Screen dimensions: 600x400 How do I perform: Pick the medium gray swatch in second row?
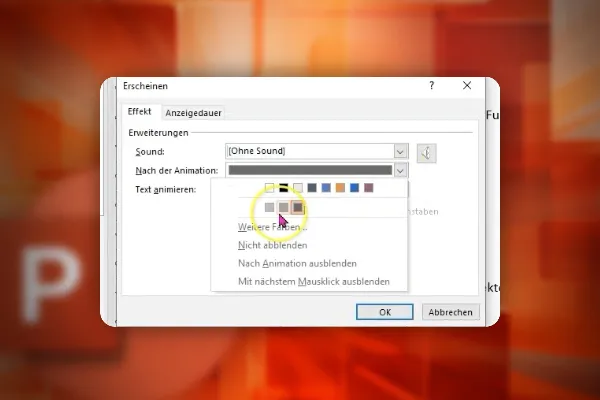coord(284,207)
